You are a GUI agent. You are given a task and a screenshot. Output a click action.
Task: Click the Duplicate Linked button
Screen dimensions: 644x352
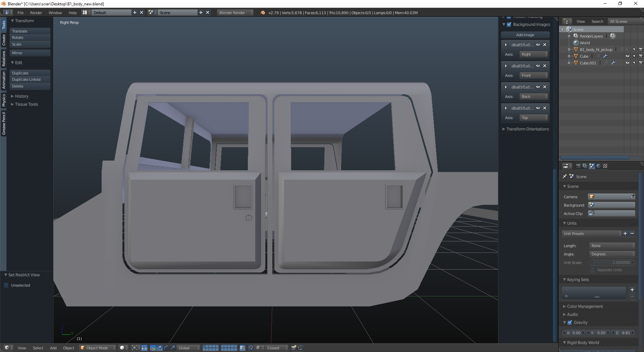[30, 79]
